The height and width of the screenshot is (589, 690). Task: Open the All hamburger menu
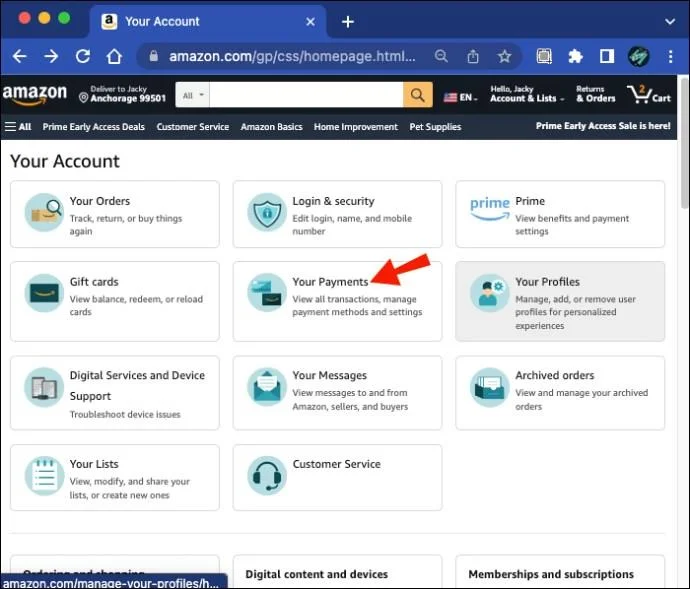coord(18,127)
